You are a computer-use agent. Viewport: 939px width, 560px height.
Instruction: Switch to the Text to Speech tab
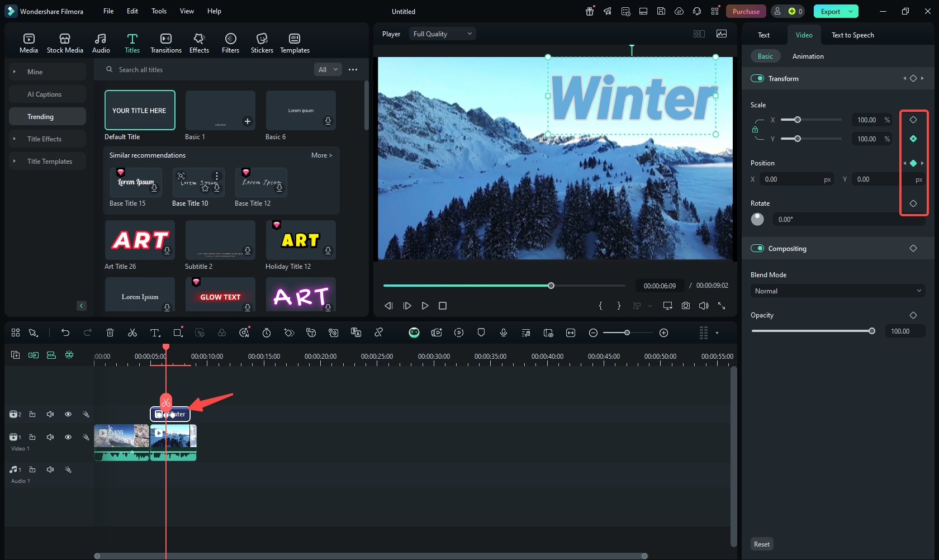click(x=852, y=35)
